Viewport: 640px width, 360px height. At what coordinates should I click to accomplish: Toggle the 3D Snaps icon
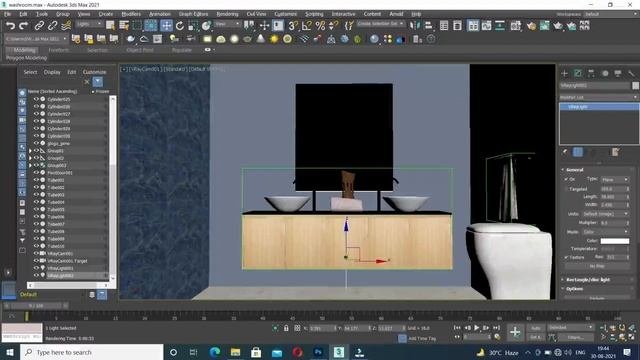click(293, 26)
